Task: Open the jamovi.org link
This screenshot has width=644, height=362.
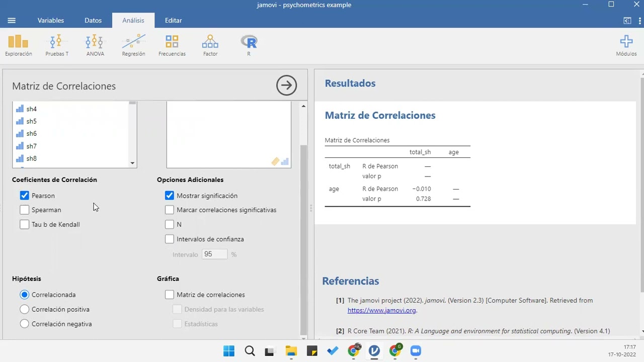Action: coord(381,310)
